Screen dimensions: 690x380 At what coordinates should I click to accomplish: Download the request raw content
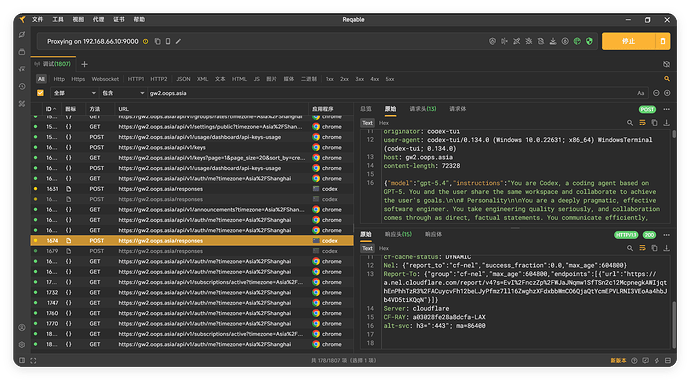coord(667,123)
